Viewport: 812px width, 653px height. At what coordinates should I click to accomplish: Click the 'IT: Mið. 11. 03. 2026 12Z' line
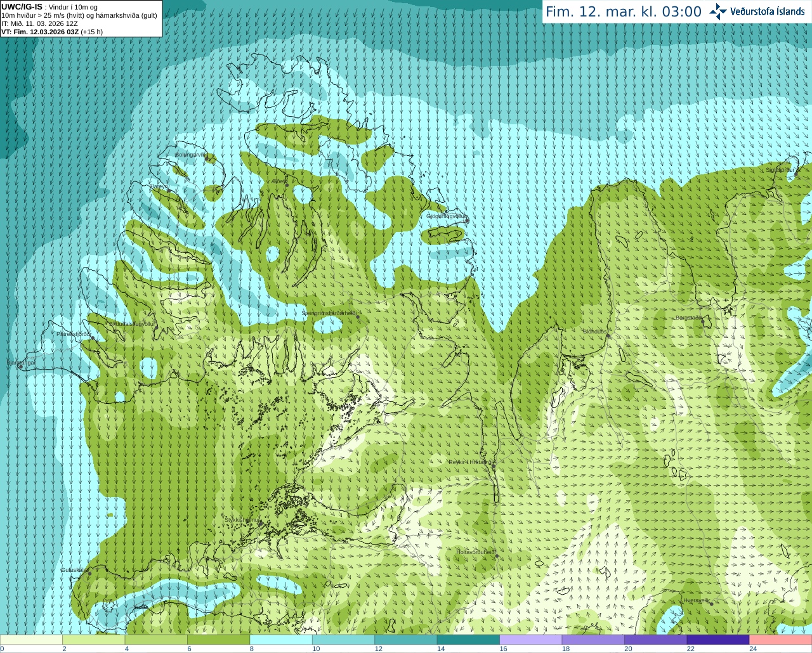(x=39, y=23)
